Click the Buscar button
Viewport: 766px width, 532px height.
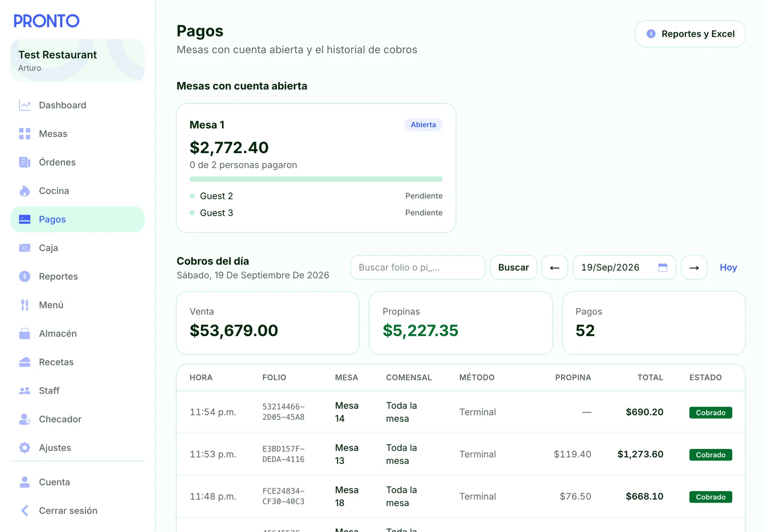(513, 267)
